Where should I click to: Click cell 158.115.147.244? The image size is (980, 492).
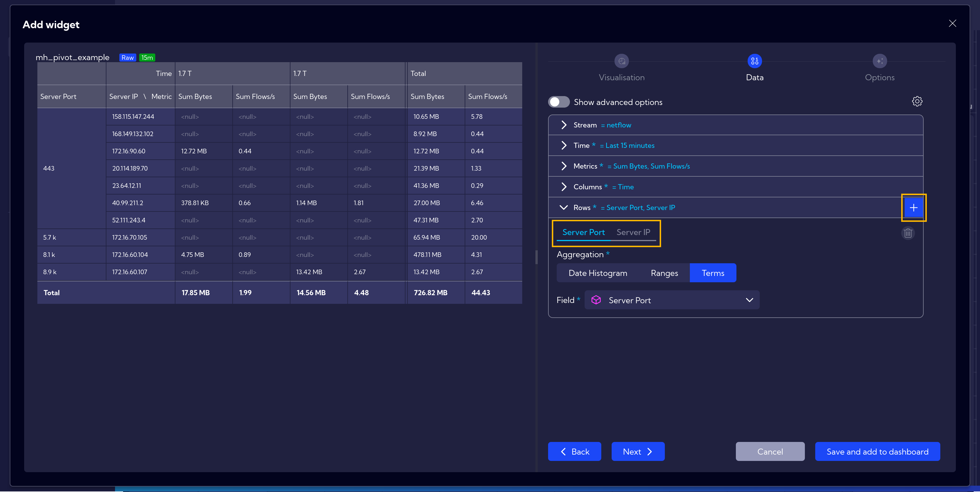click(x=140, y=117)
